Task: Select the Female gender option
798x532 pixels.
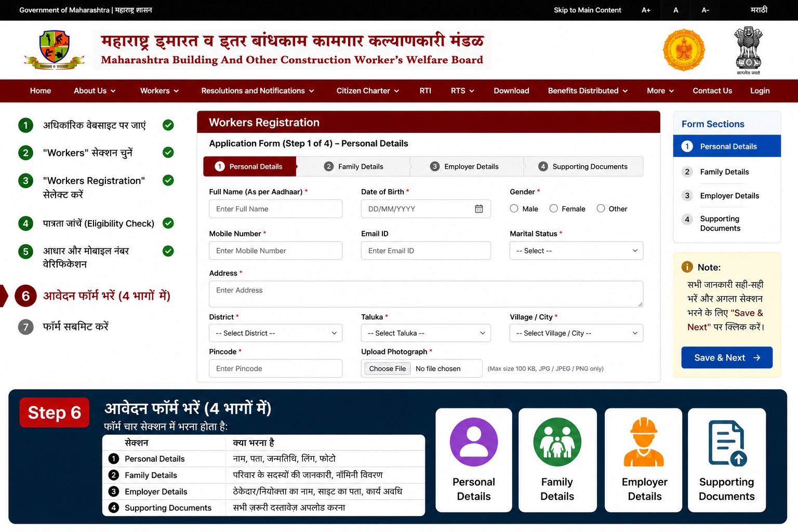Action: [x=554, y=208]
